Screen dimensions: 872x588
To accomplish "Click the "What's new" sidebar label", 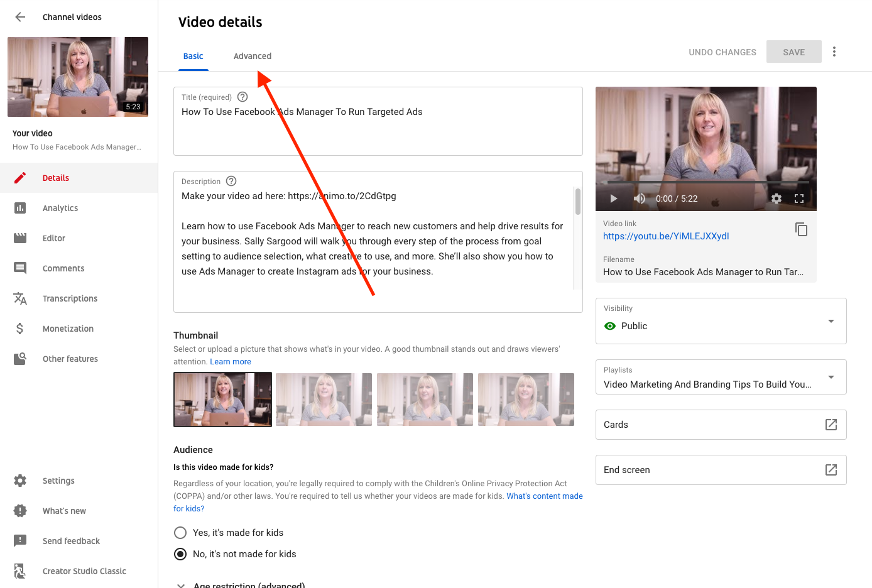I will tap(64, 511).
